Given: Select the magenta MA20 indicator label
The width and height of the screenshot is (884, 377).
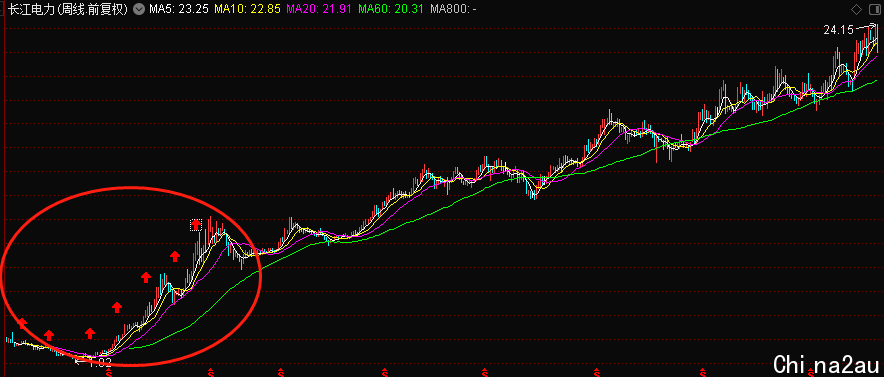Looking at the screenshot, I should 319,10.
